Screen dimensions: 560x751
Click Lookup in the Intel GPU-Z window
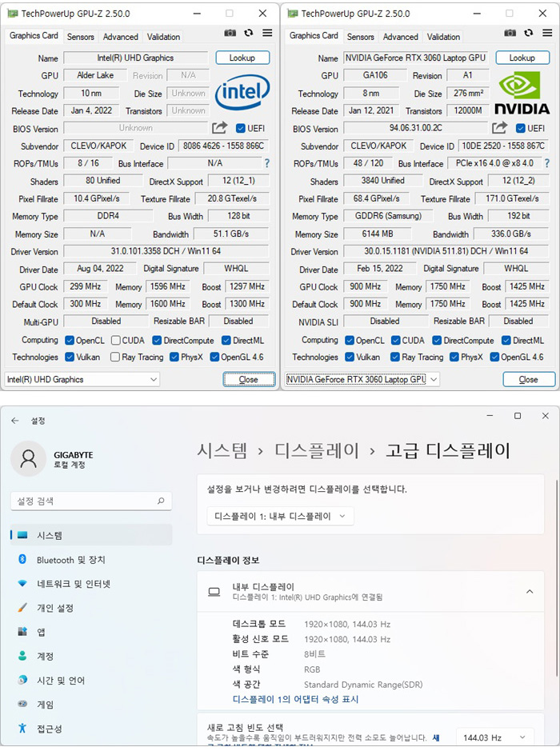click(242, 58)
